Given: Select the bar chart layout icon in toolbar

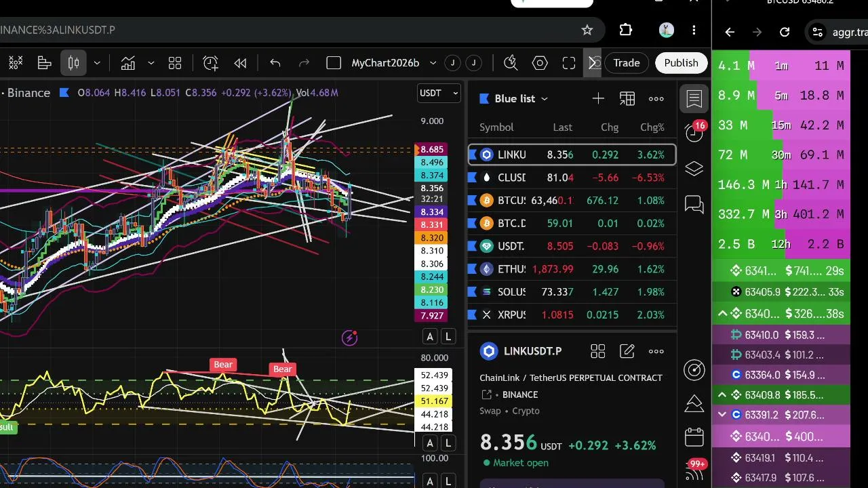Looking at the screenshot, I should coord(45,63).
